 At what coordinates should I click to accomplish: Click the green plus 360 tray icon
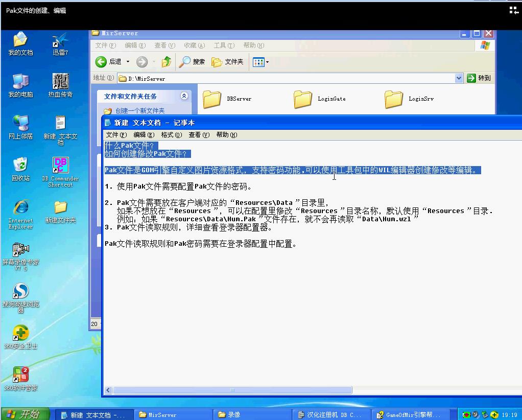coord(494,415)
